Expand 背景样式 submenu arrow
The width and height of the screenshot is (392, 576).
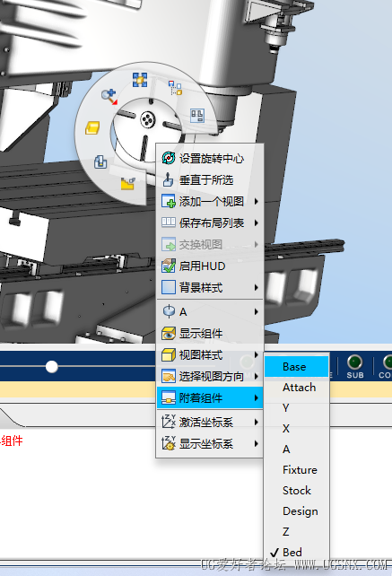256,288
